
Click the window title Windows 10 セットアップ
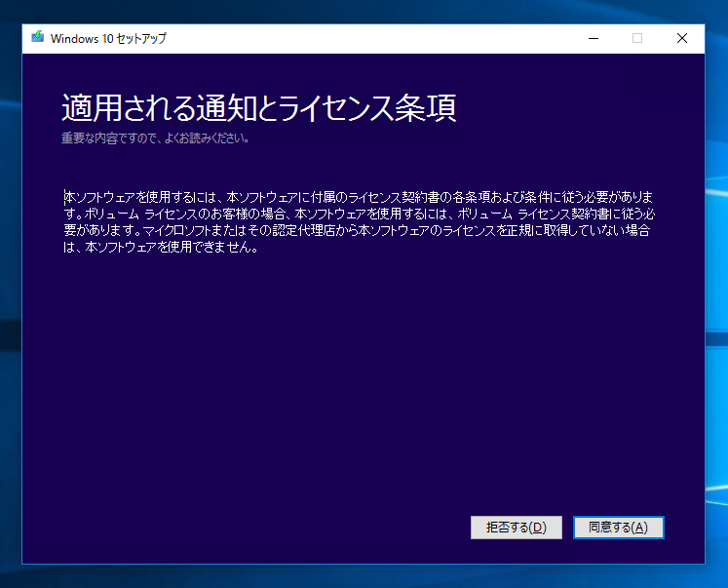pyautogui.click(x=108, y=39)
